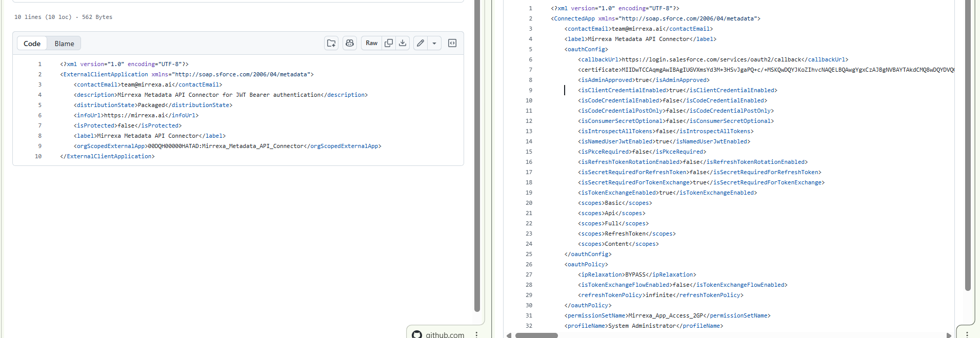Viewport: 980px width, 338px height.
Task: Click the ipRelaxation BYPASS line
Action: coord(637,274)
